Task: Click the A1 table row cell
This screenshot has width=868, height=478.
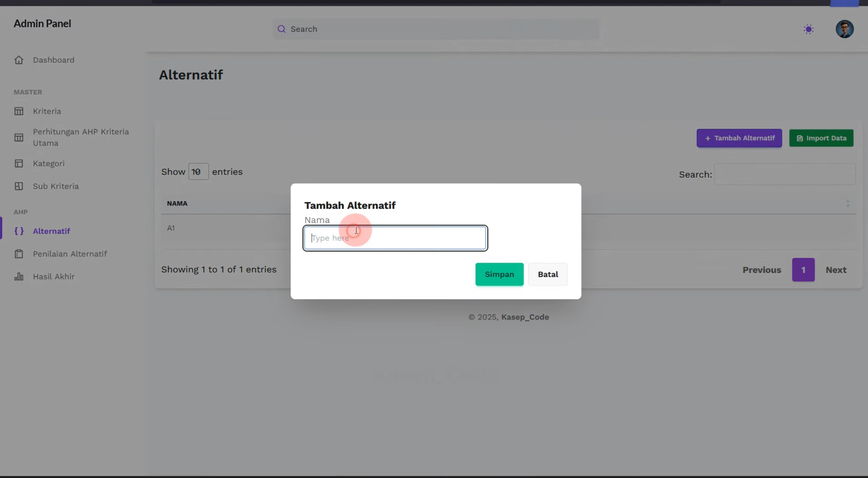Action: coord(171,228)
